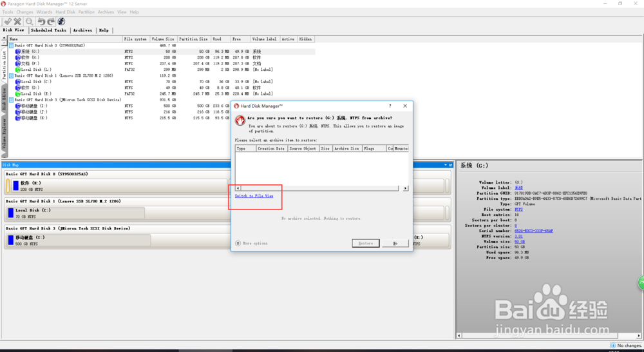Viewport: 644px width, 352px height.
Task: Open the Volume Explorer vertical side tab
Action: pos(4,133)
